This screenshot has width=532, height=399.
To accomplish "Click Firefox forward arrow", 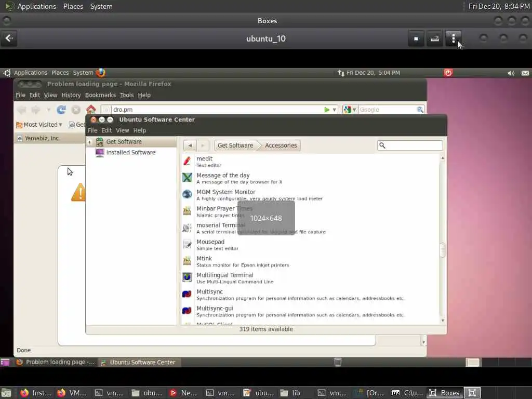I will click(36, 110).
